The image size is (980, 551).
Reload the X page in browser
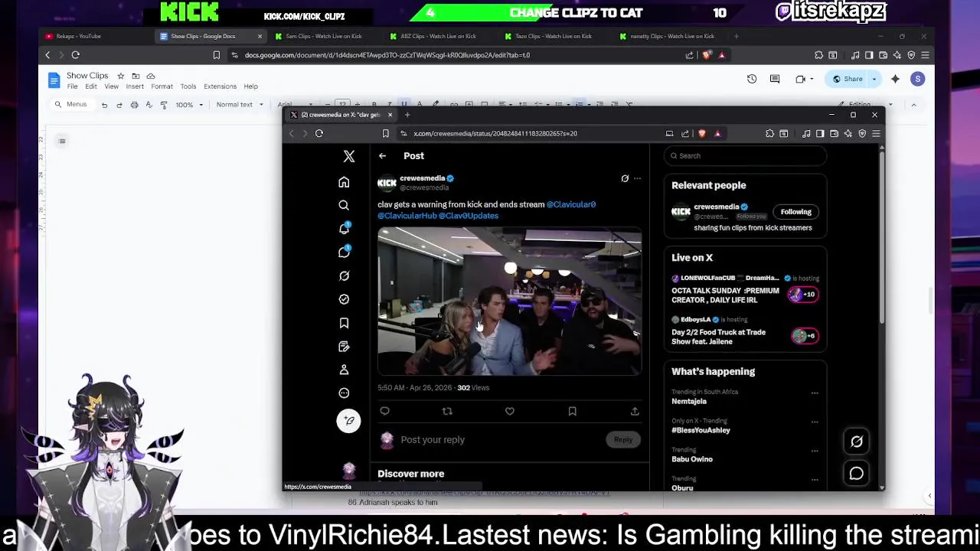coord(319,133)
